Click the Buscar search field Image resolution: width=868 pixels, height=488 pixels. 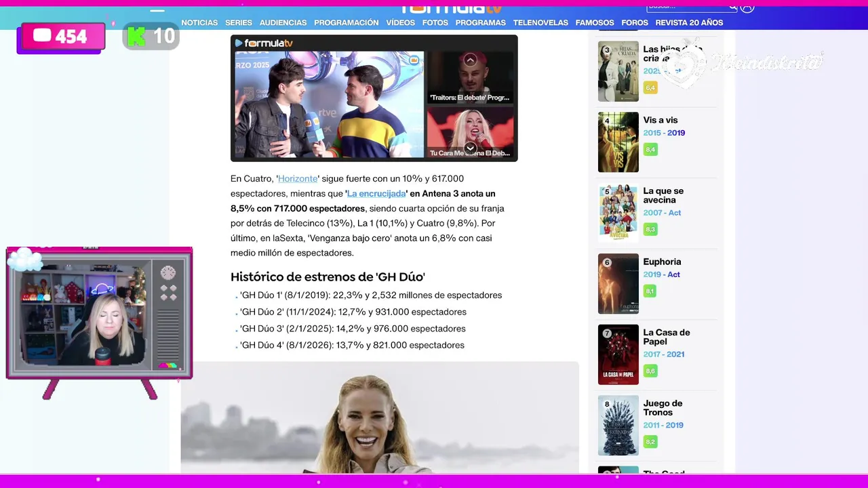686,6
